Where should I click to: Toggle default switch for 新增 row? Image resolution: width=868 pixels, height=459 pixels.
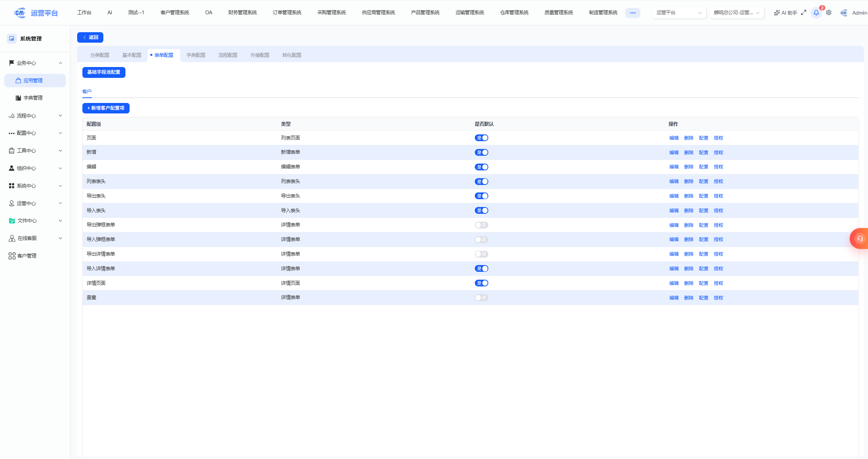pyautogui.click(x=482, y=152)
